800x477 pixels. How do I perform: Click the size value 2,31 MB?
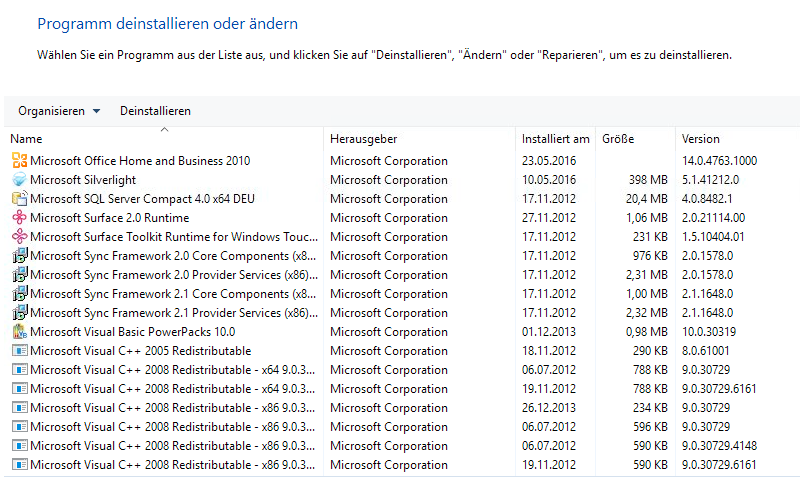[646, 275]
